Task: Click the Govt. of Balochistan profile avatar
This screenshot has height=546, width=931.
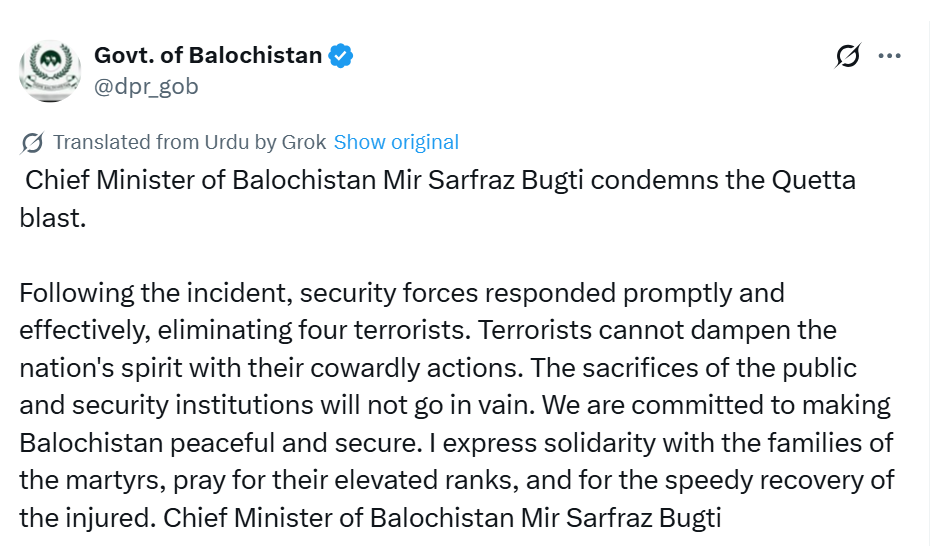Action: (48, 70)
